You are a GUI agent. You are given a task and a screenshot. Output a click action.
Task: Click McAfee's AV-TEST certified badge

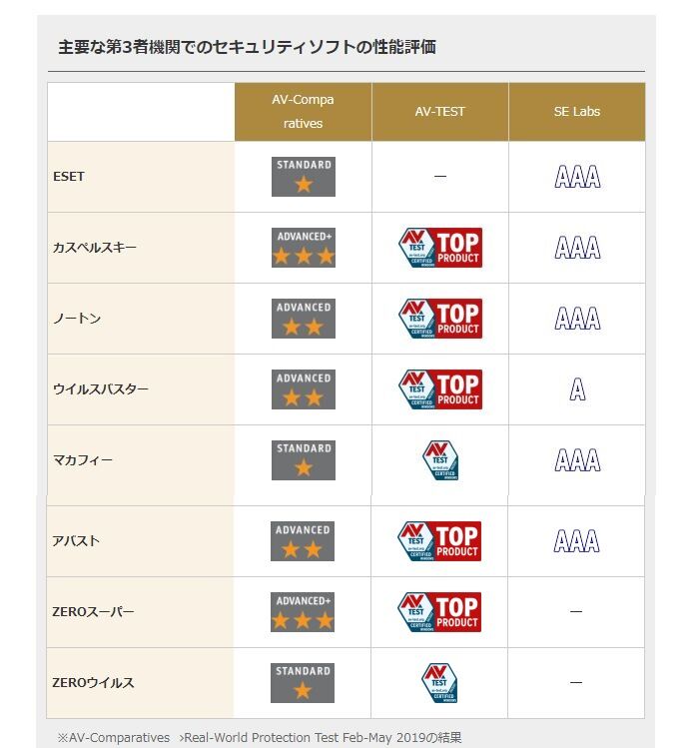point(440,460)
